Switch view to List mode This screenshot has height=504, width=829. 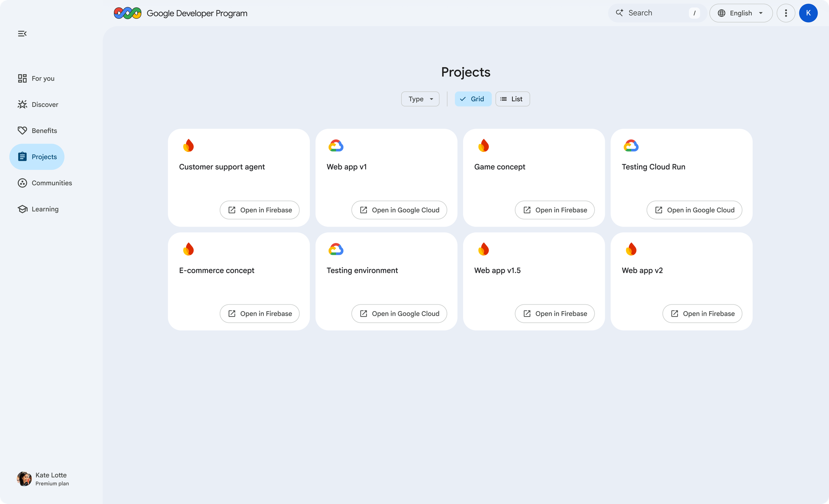click(x=512, y=99)
